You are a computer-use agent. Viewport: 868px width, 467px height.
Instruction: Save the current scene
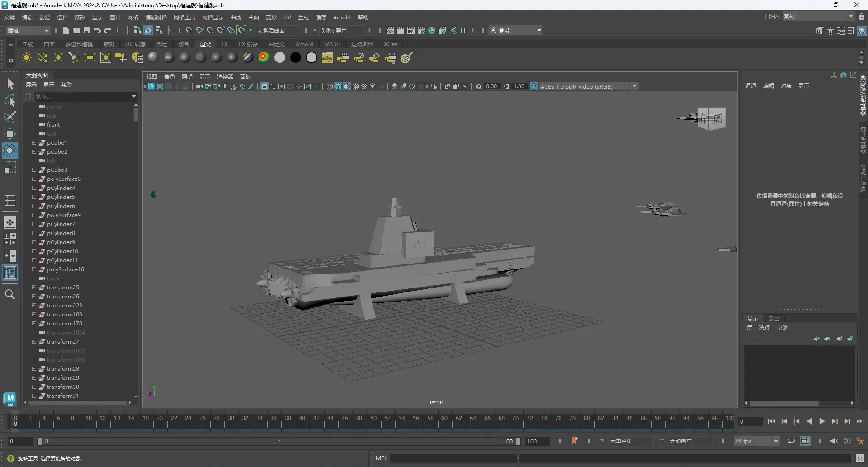click(x=87, y=30)
